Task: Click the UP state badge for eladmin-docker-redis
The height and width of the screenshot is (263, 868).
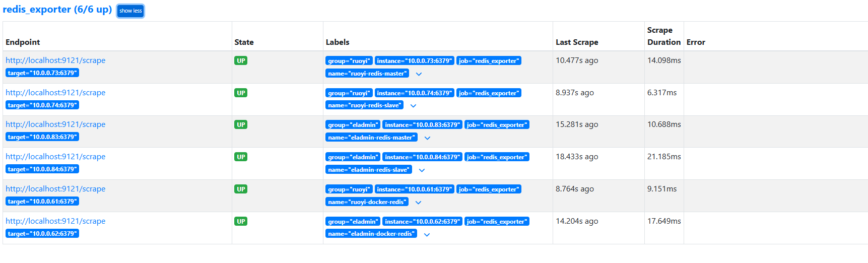Action: point(241,222)
